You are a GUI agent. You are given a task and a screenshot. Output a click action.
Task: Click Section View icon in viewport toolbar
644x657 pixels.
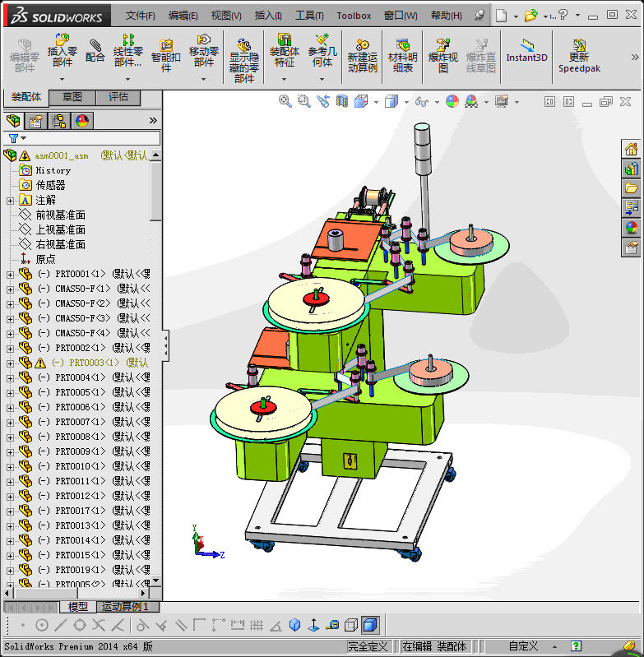click(342, 101)
